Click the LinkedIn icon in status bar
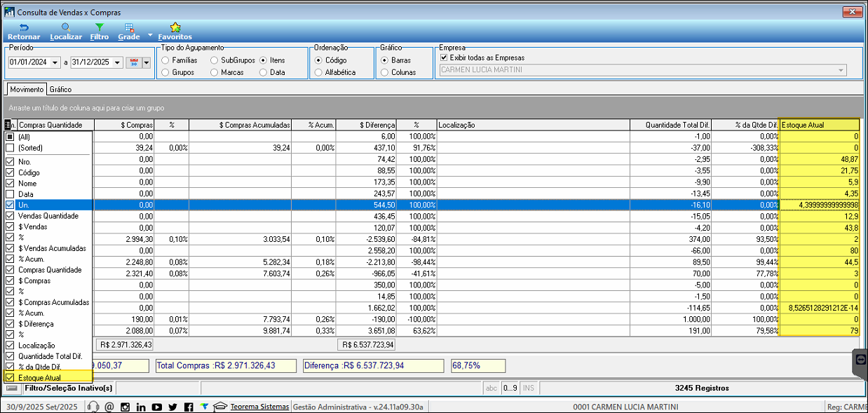 [141, 407]
